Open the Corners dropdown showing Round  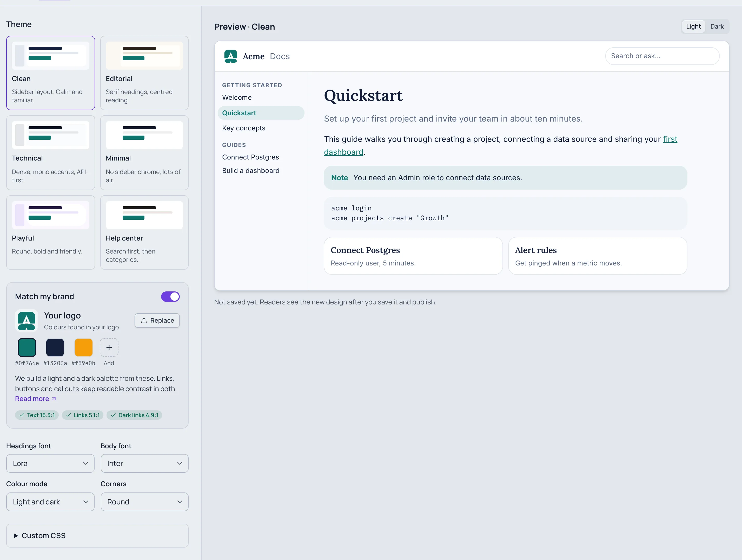(144, 502)
